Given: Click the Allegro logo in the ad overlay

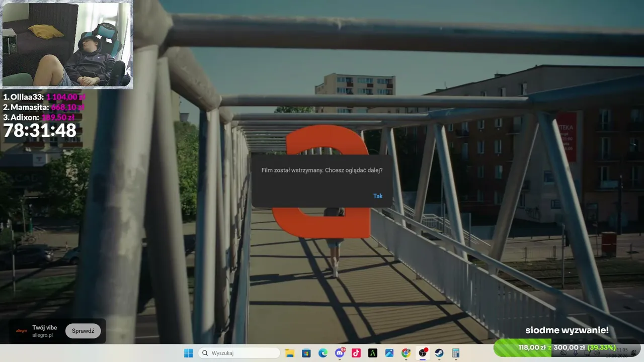Looking at the screenshot, I should point(21,331).
